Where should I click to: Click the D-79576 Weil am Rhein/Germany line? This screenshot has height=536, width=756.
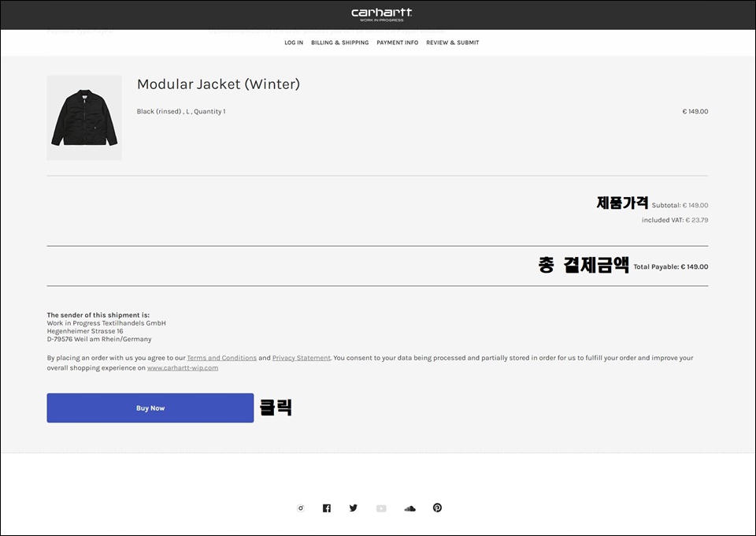[x=99, y=339]
